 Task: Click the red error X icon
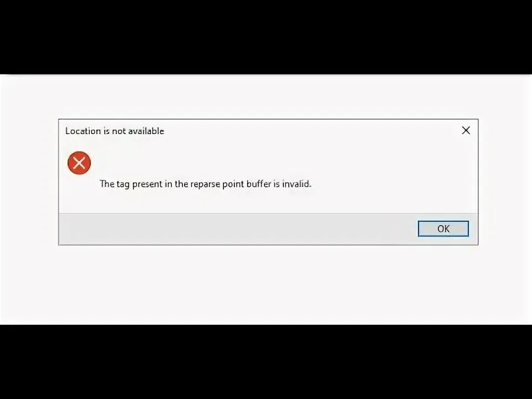(x=79, y=163)
